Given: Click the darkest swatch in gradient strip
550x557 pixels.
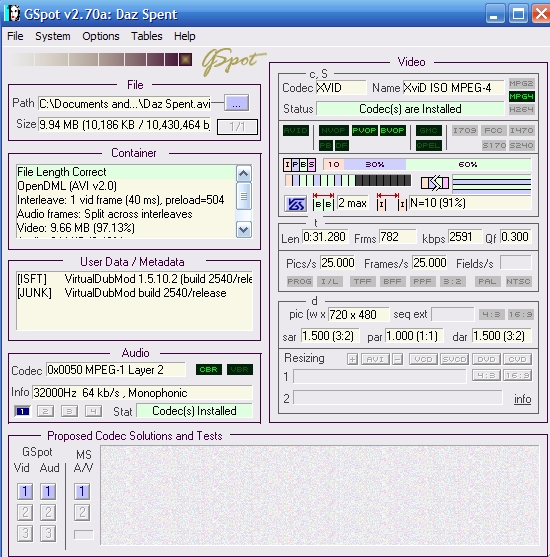Looking at the screenshot, I should tap(185, 59).
